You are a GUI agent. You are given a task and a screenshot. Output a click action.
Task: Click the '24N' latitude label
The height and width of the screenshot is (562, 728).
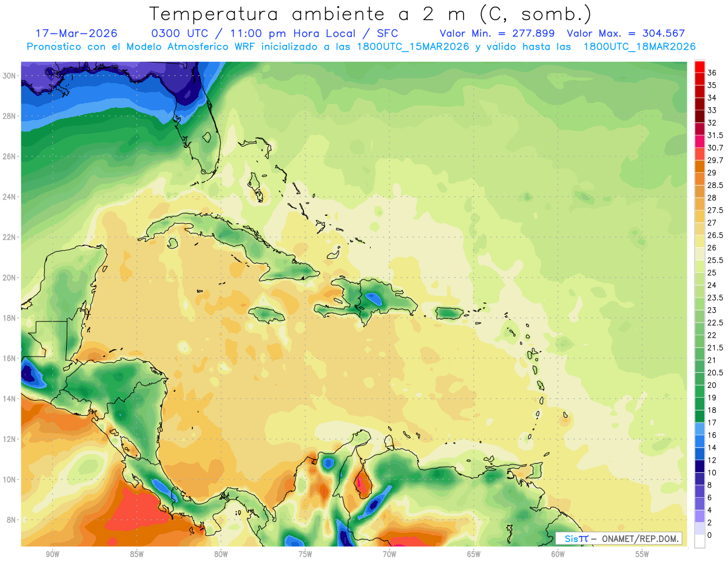tap(10, 197)
